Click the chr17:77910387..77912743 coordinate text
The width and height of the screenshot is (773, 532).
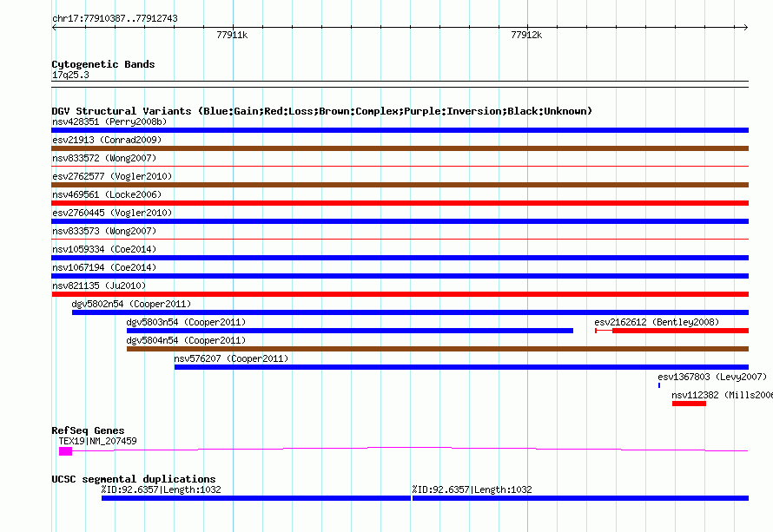tap(115, 18)
